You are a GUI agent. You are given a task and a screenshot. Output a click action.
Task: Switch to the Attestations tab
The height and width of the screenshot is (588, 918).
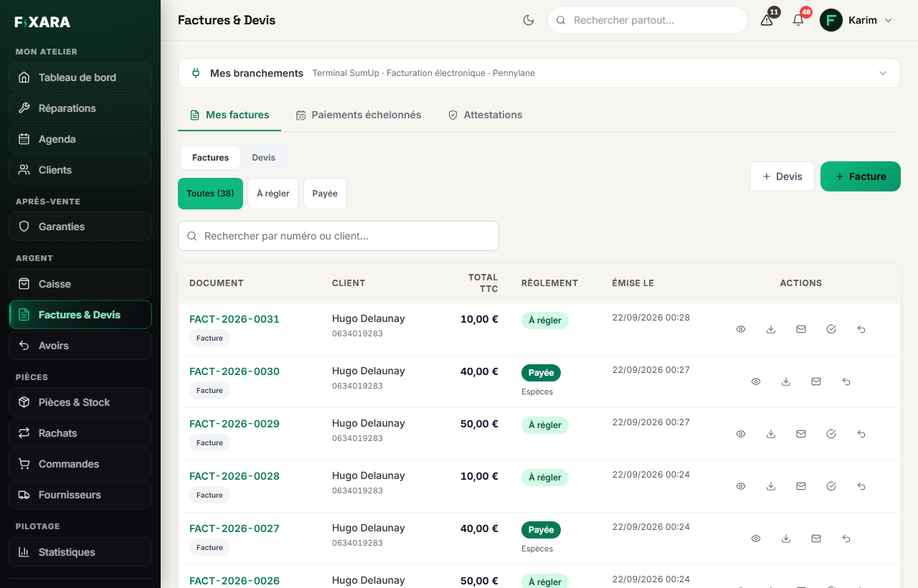click(486, 115)
